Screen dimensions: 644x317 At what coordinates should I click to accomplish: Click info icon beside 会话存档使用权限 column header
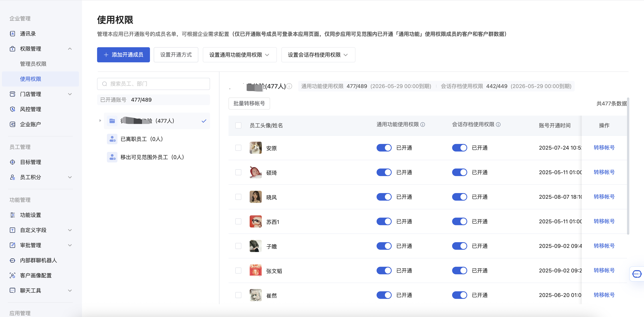[498, 124]
